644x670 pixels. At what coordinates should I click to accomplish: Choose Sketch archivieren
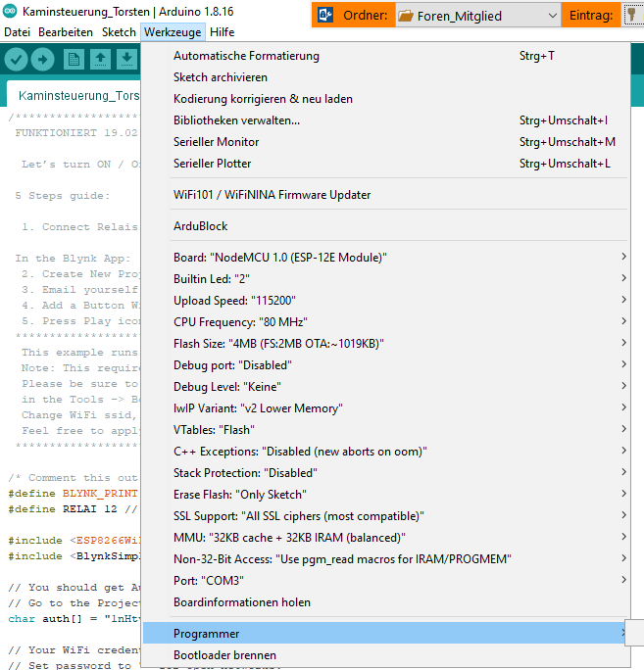(x=385, y=77)
